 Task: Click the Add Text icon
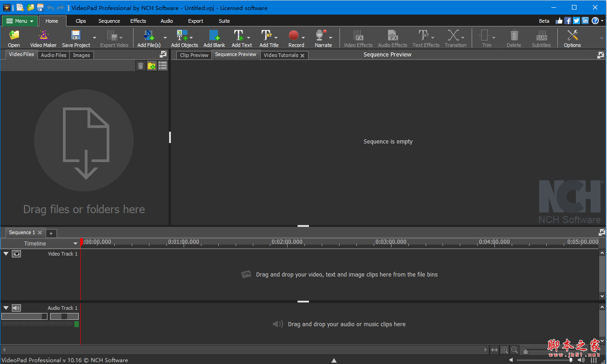(x=238, y=36)
